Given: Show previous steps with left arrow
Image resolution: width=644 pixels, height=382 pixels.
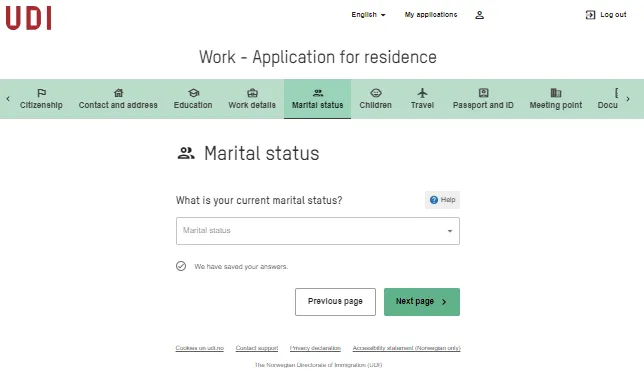Looking at the screenshot, I should 8,99.
